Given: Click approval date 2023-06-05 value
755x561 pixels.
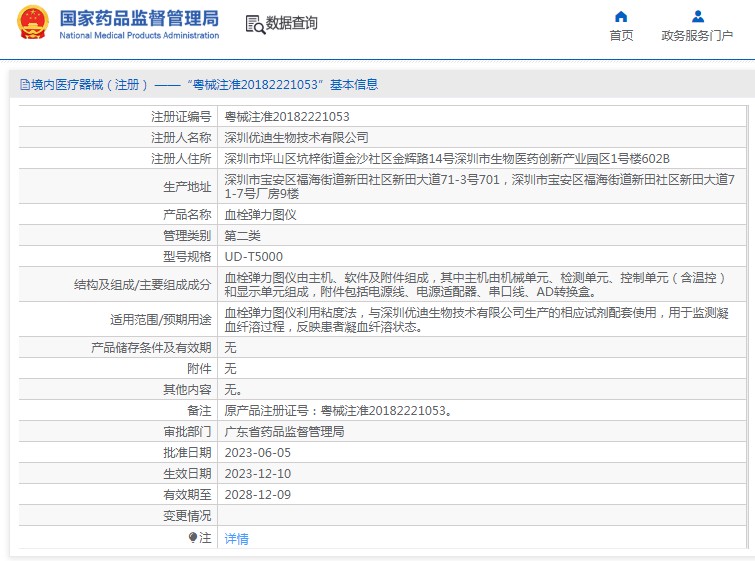Looking at the screenshot, I should [257, 453].
